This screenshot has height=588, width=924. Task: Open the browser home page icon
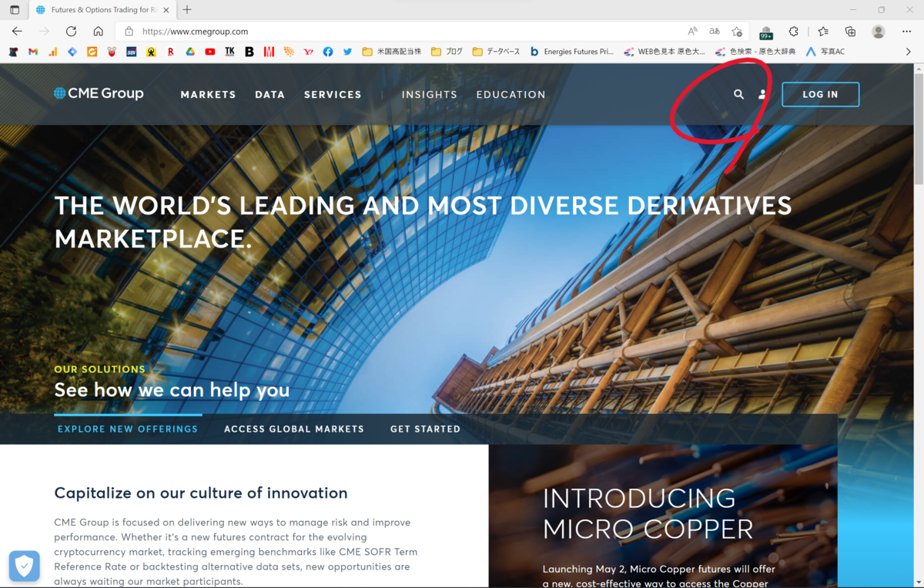(98, 32)
